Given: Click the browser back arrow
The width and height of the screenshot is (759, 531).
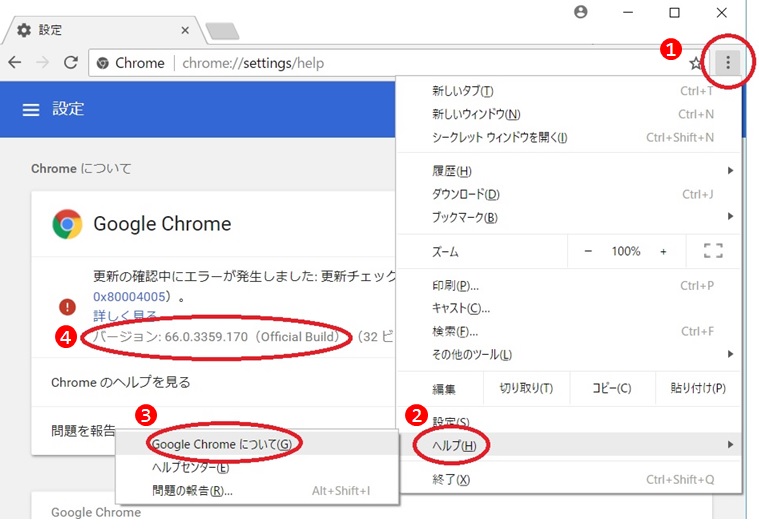Looking at the screenshot, I should 15,62.
